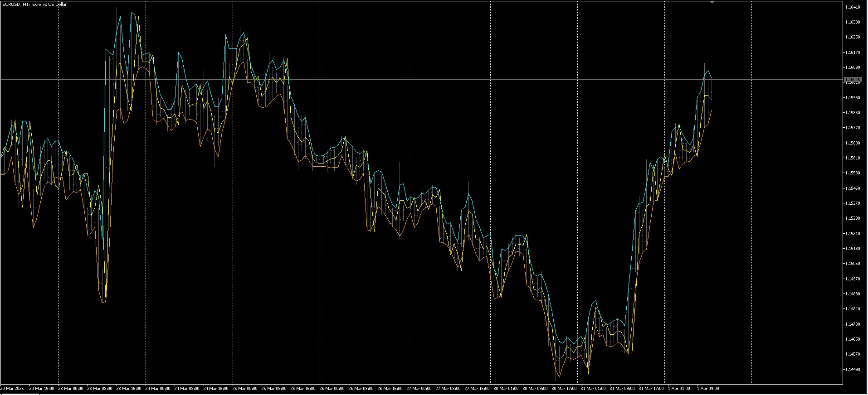Click the current price label 1.16025
This screenshot has height=395, width=868.
[x=852, y=79]
